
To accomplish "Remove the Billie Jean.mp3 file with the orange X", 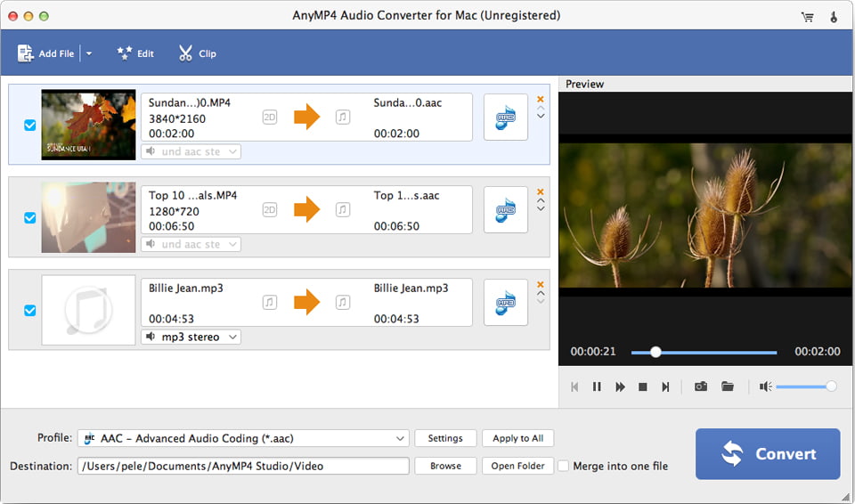I will coord(541,285).
